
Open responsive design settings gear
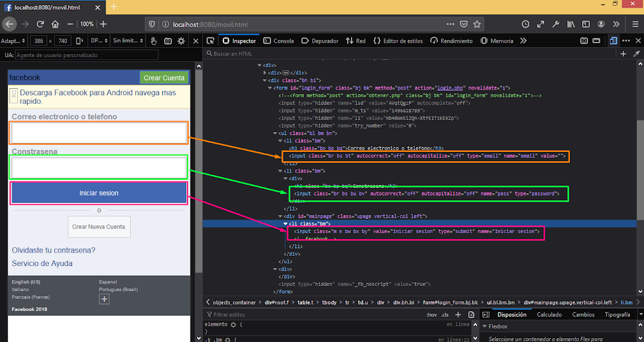point(181,41)
